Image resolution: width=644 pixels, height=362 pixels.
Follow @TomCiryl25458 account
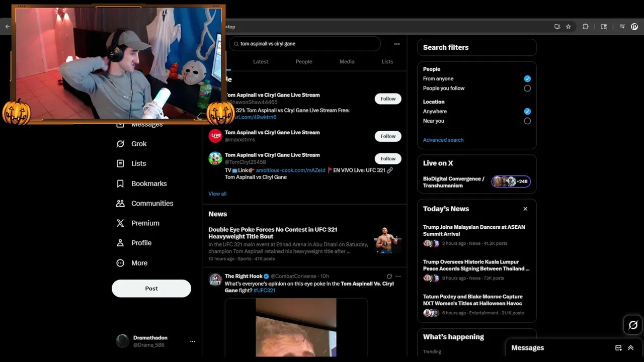coord(388,158)
